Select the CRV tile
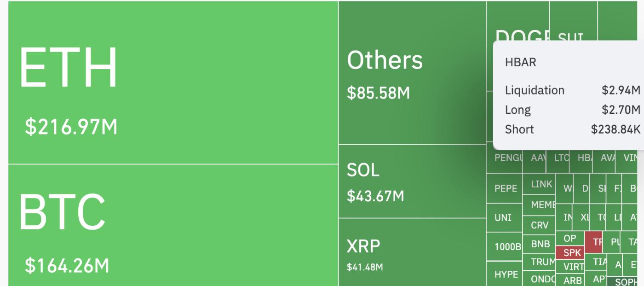Viewport: 644px width, 286px height. click(x=539, y=225)
